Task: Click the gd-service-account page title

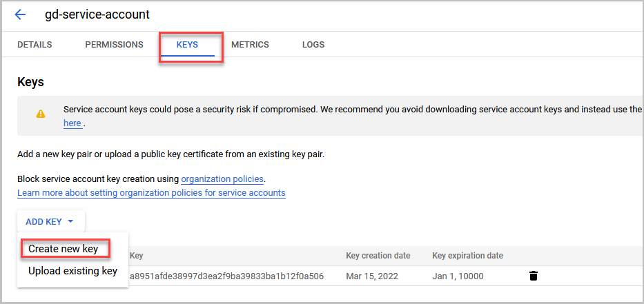Action: click(x=97, y=14)
